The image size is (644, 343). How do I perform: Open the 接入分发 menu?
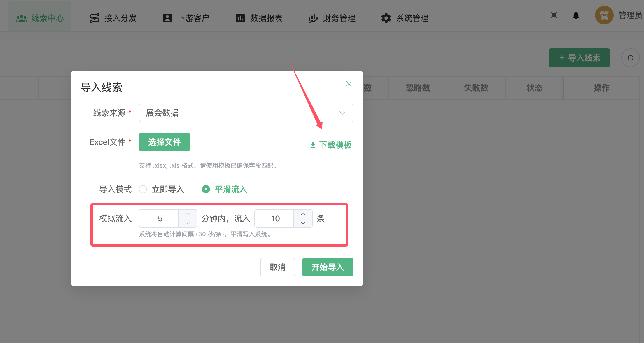point(113,18)
